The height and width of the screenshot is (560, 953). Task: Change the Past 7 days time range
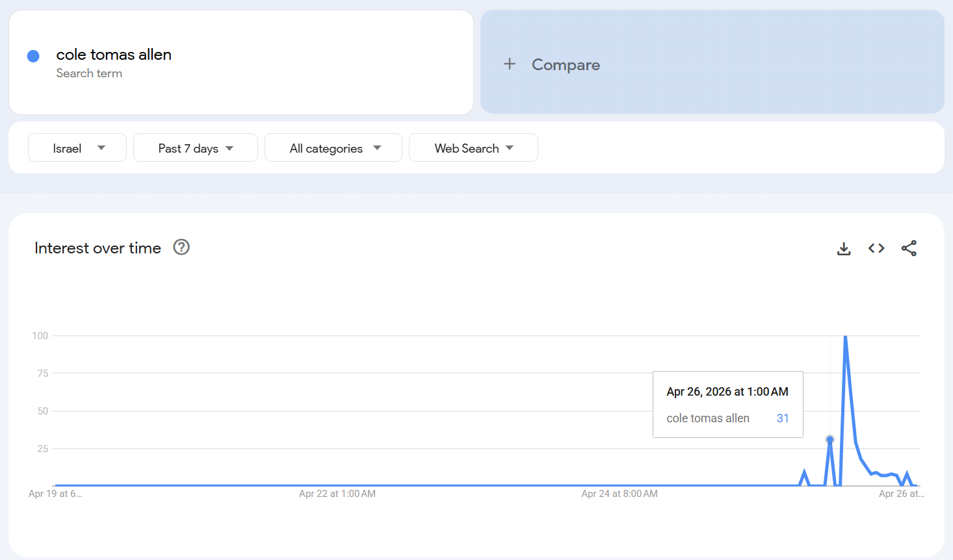tap(196, 148)
